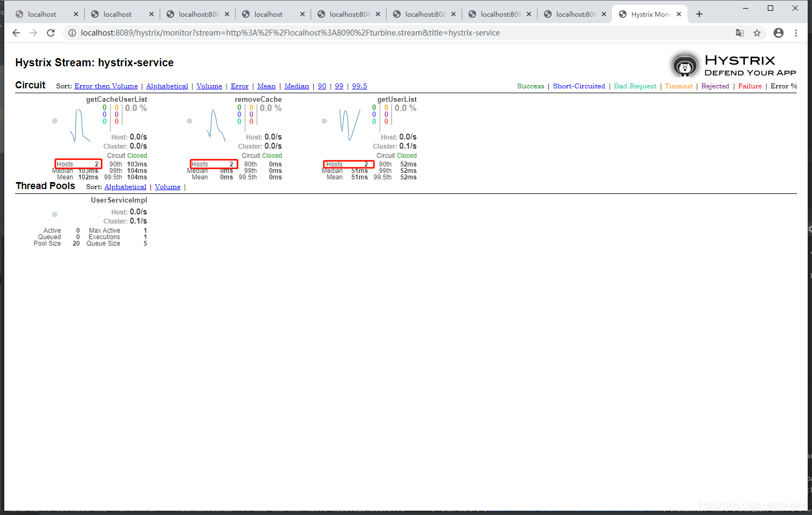Click the removeCache latency graph
Image resolution: width=812 pixels, height=515 pixels.
pyautogui.click(x=216, y=126)
